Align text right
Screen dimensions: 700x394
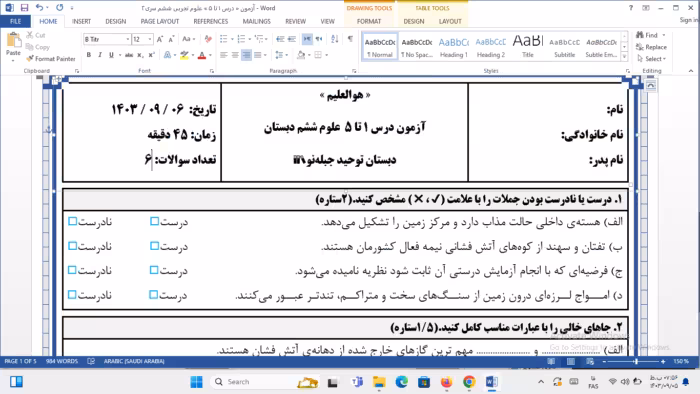tap(246, 55)
